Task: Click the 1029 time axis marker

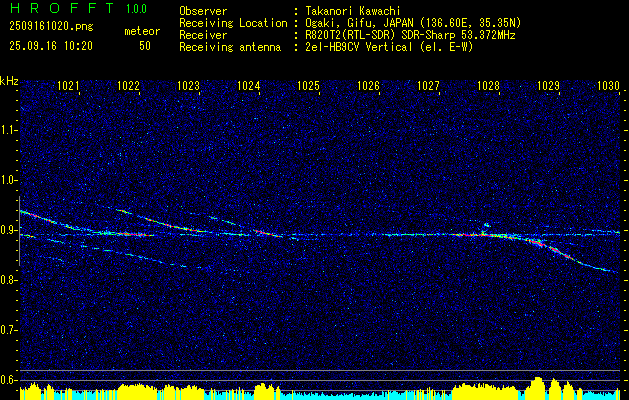Action: [548, 85]
